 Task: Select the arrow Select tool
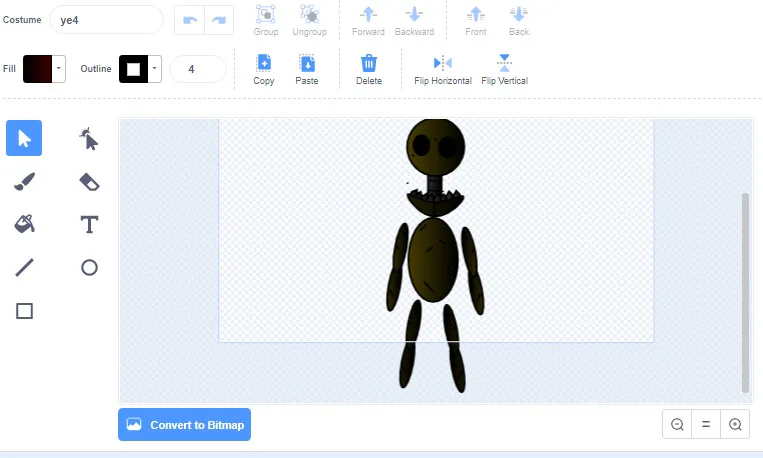(24, 138)
